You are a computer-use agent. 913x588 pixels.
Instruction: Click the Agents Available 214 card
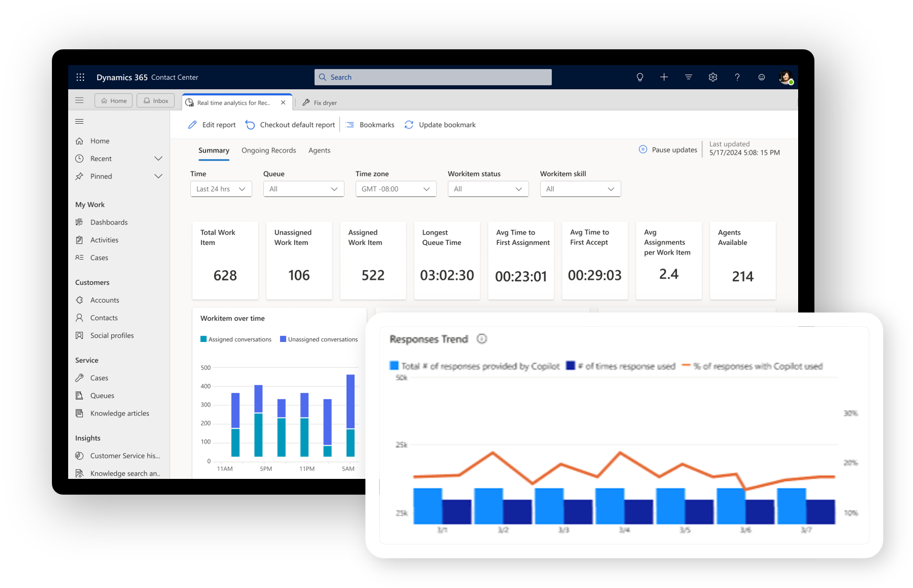point(743,261)
